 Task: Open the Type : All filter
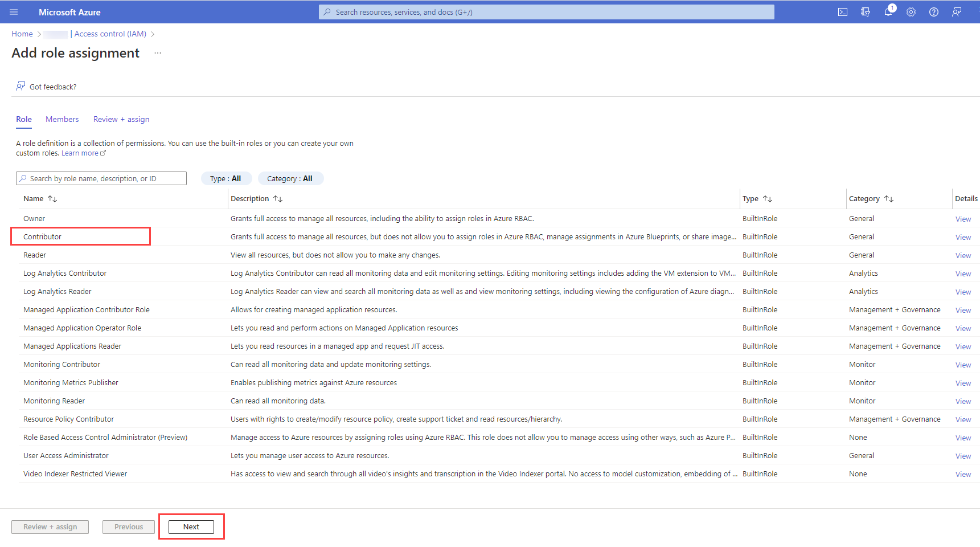(226, 178)
